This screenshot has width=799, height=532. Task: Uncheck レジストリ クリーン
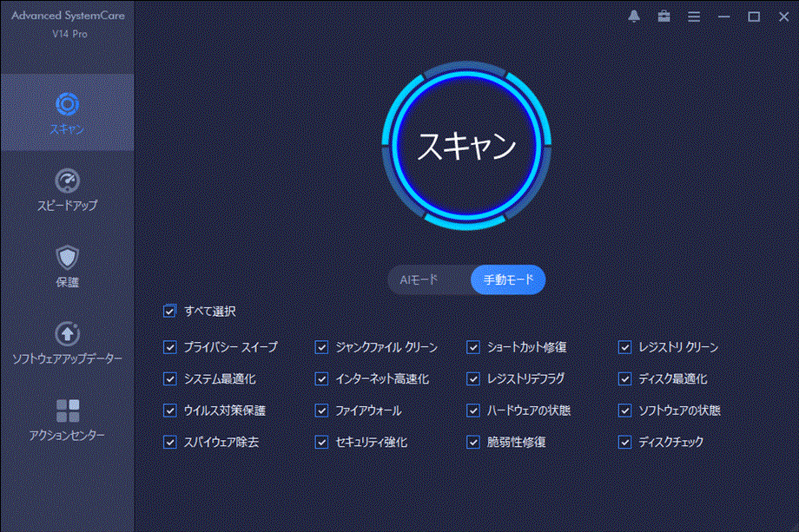(624, 347)
